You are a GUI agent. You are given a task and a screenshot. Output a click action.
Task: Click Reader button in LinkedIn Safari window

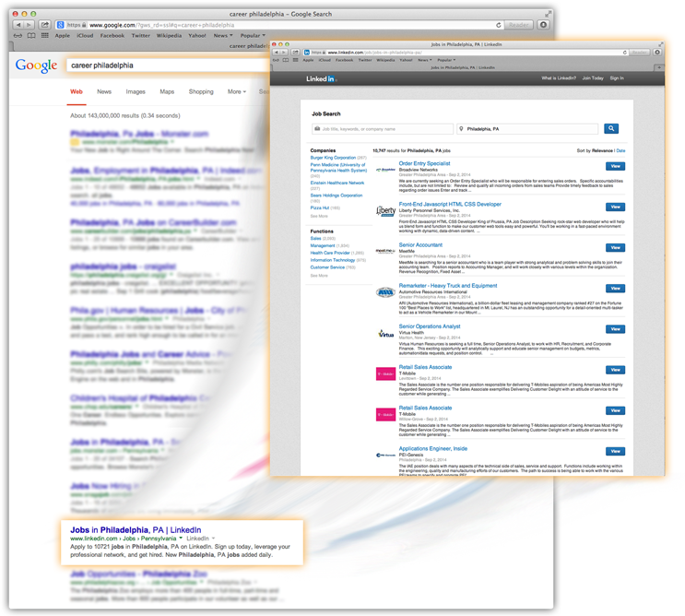click(x=639, y=53)
